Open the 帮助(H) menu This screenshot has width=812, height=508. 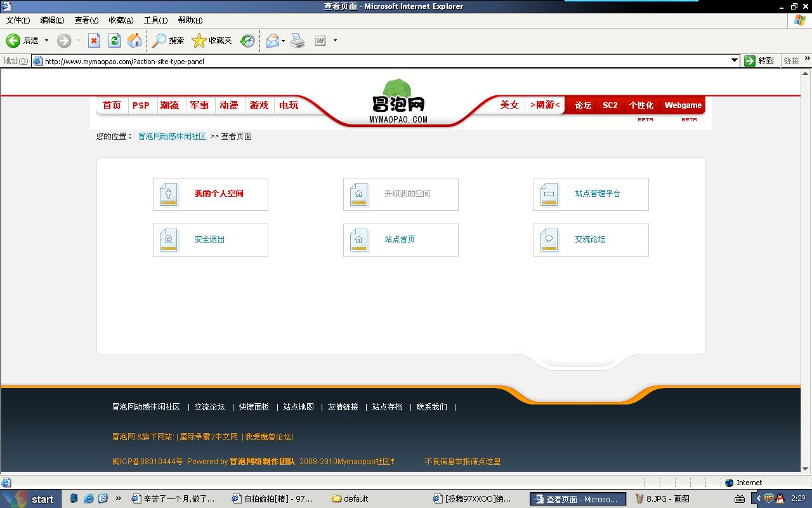click(x=190, y=20)
